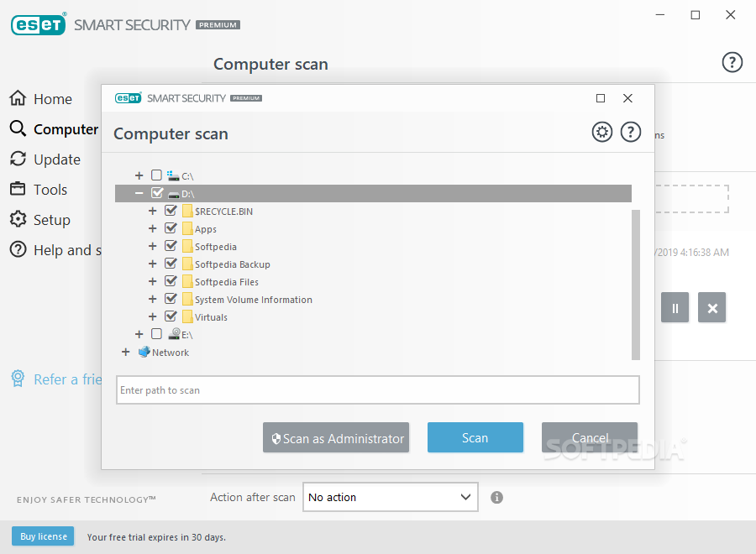Expand System Volume Information node
The image size is (756, 554).
pos(152,299)
